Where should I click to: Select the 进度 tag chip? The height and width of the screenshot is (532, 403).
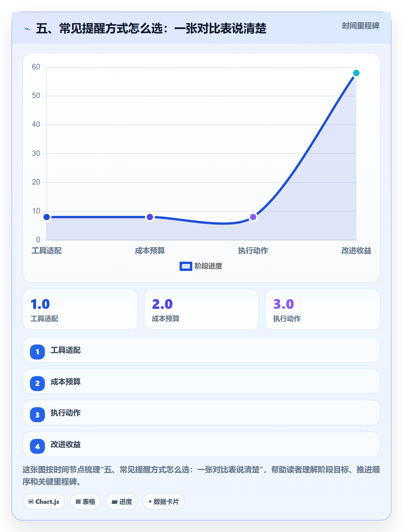point(121,502)
